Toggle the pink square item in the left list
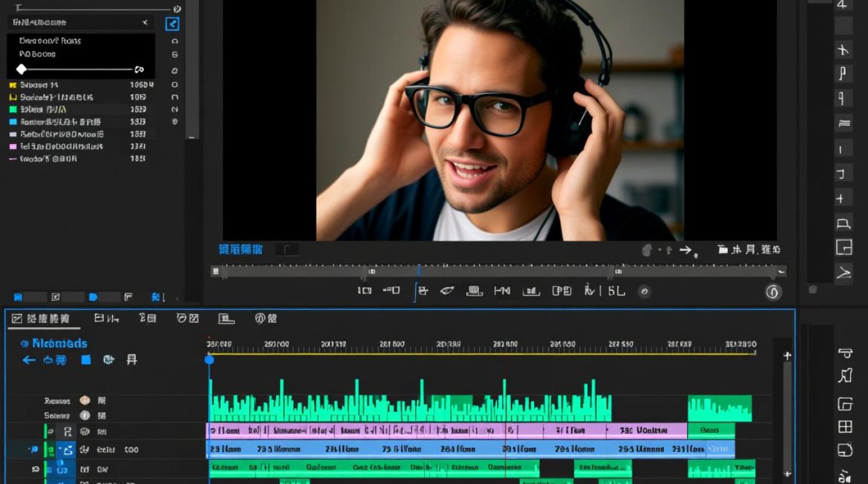Viewport: 868px width, 484px height. coord(13,146)
